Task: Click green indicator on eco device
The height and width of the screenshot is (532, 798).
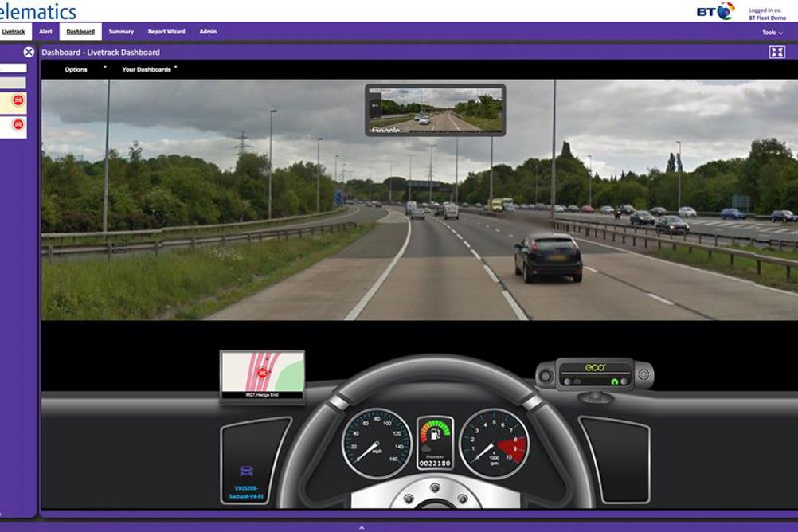Action: coord(614,381)
